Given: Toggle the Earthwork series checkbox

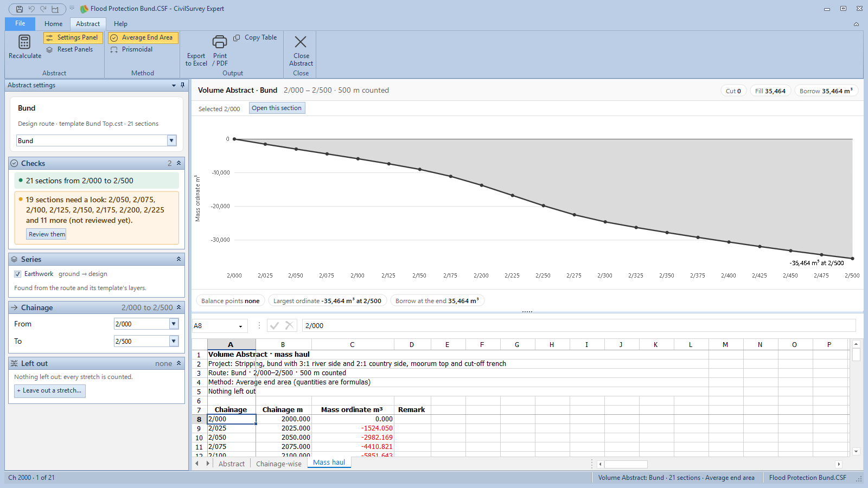Looking at the screenshot, I should [18, 274].
